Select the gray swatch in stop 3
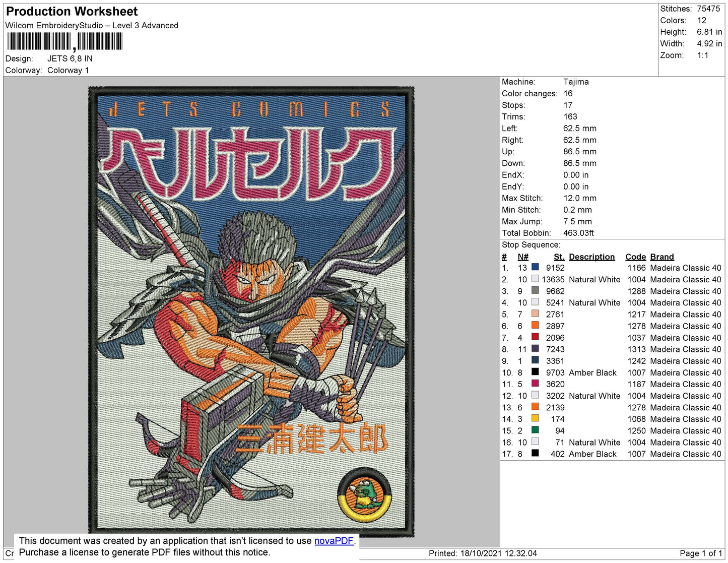The height and width of the screenshot is (563, 728). (535, 290)
